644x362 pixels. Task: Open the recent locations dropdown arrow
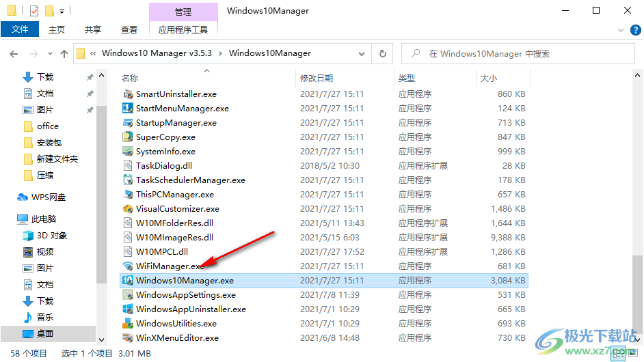pos(50,54)
